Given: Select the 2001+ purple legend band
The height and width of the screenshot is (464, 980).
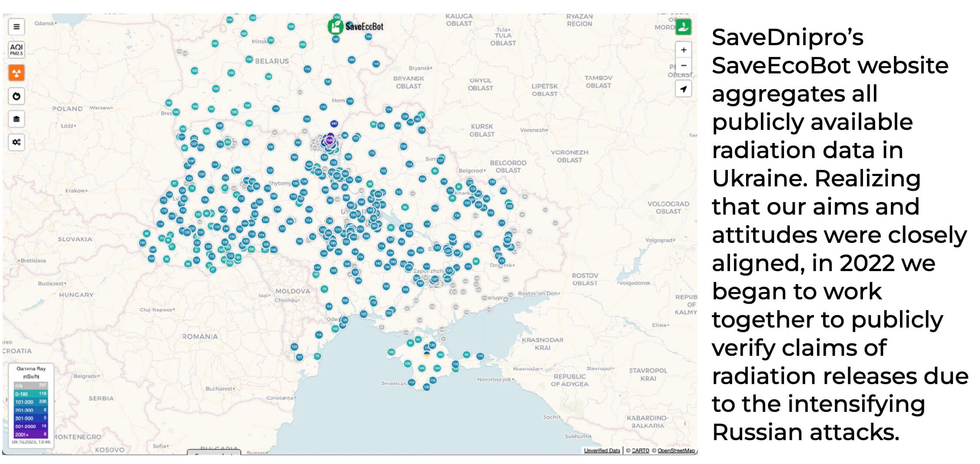Looking at the screenshot, I should pyautogui.click(x=30, y=434).
